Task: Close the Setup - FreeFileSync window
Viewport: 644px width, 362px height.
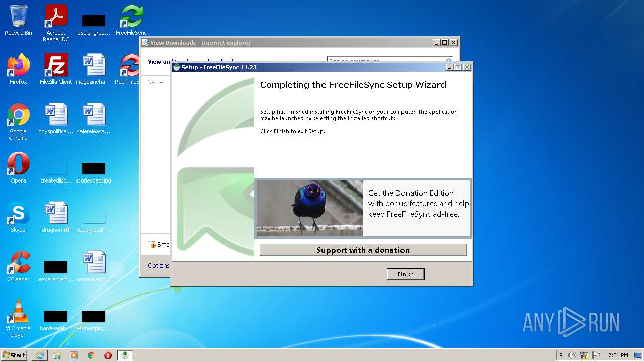Action: 467,67
